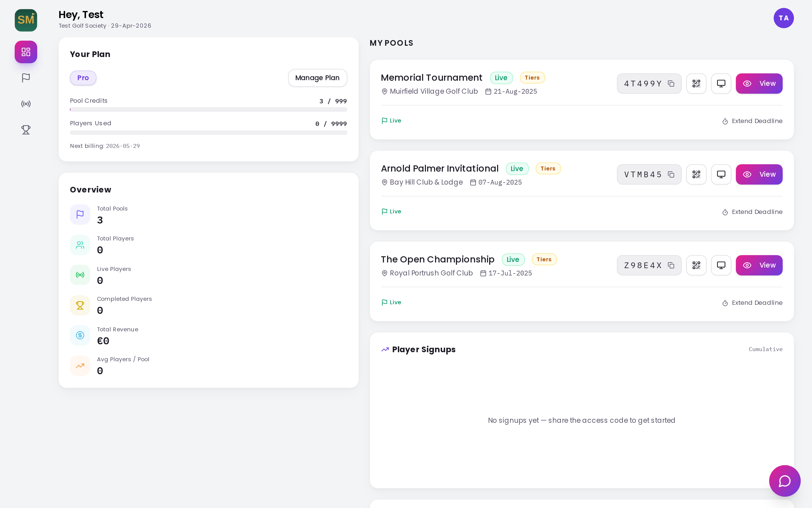812x508 pixels.
Task: Click the Avg Players trend icon
Action: tap(80, 366)
